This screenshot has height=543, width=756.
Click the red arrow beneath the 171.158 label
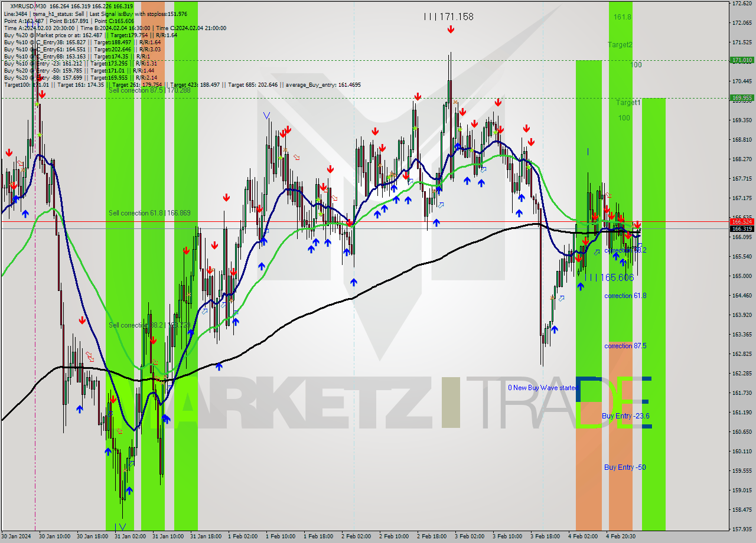pos(451,29)
